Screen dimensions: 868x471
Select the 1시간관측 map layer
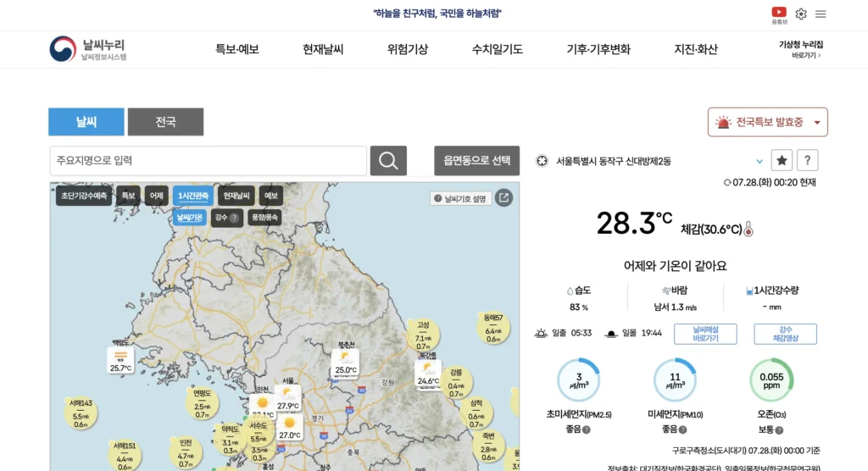pos(192,196)
